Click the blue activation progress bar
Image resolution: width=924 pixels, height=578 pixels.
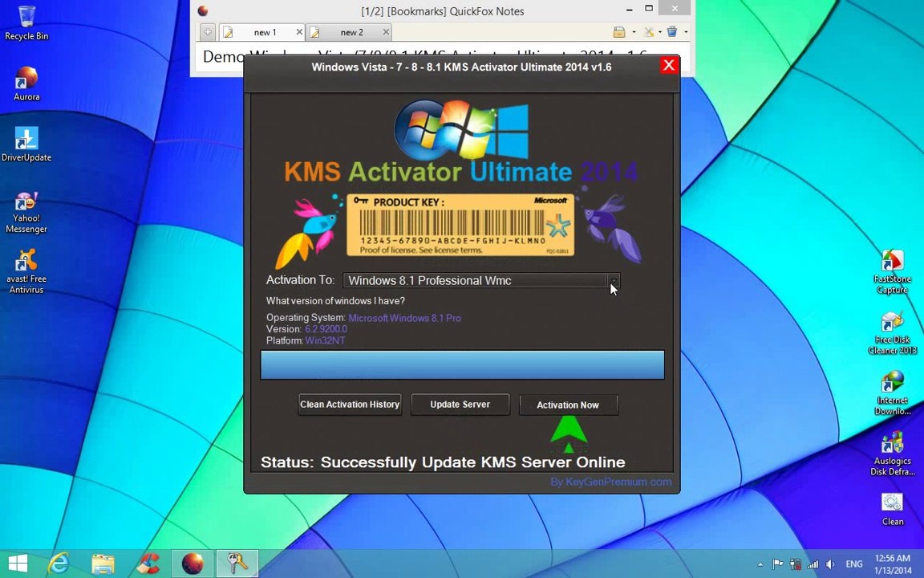[463, 364]
